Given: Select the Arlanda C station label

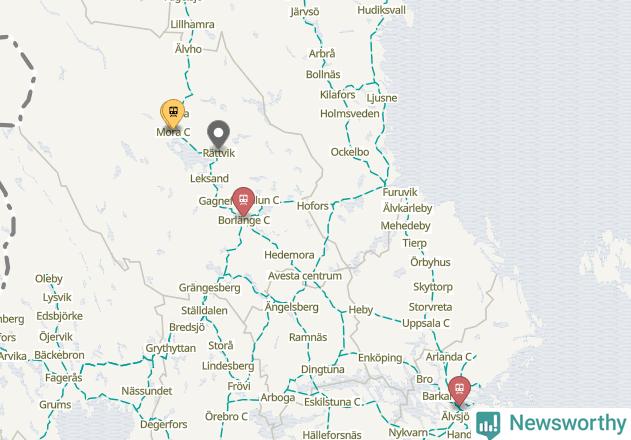Looking at the screenshot, I should tap(449, 357).
